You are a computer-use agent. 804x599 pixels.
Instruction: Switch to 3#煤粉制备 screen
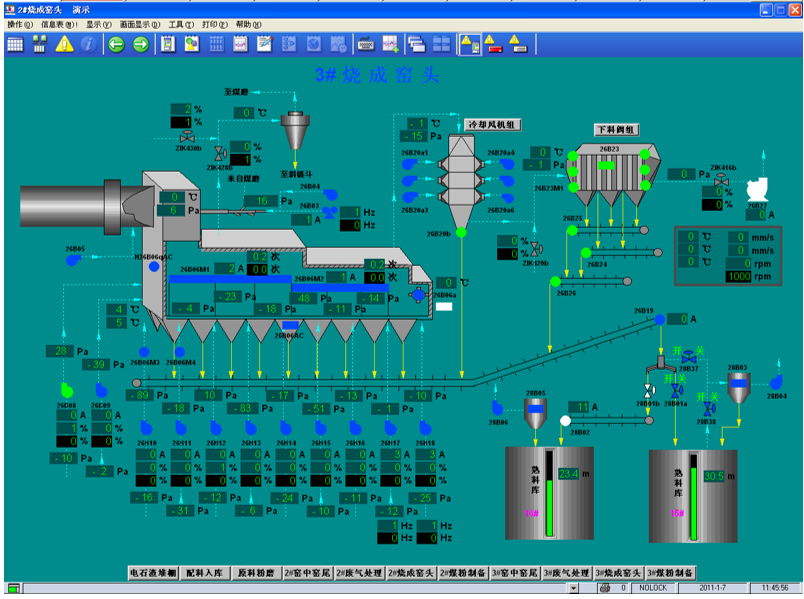tap(671, 573)
